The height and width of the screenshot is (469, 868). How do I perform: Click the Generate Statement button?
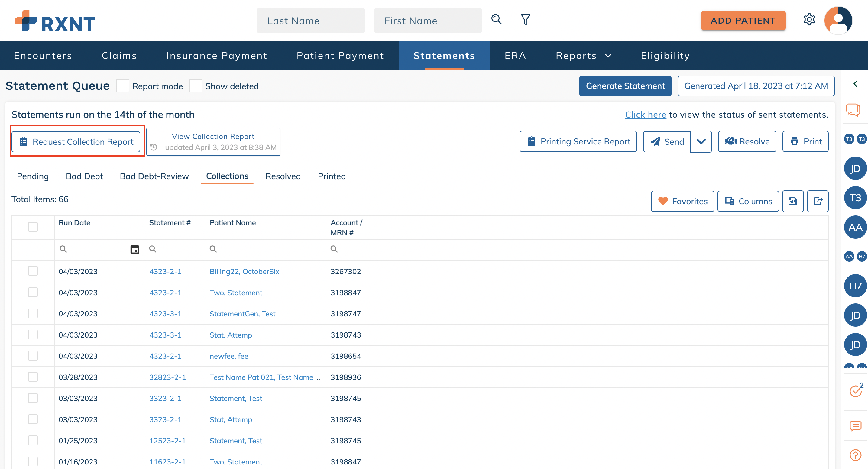pos(625,86)
